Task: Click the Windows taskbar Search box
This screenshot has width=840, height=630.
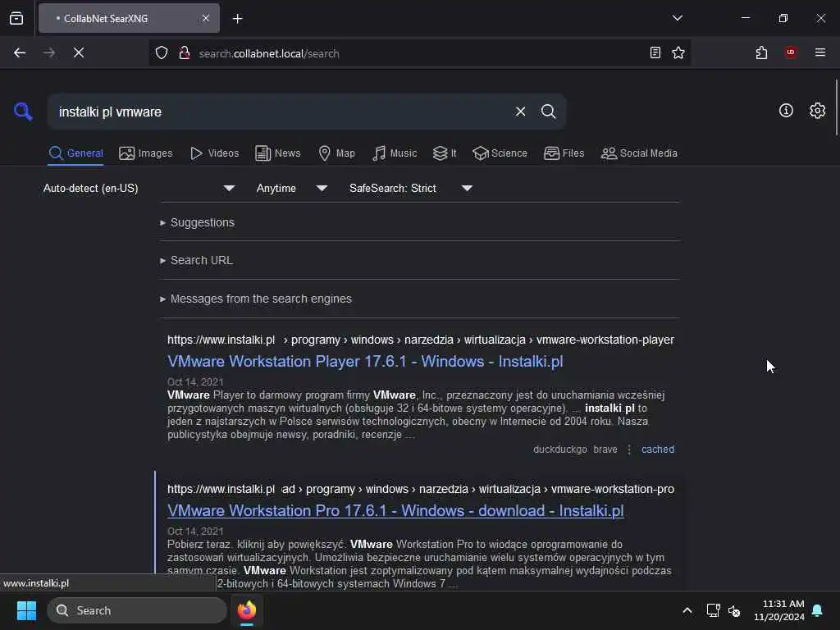Action: click(x=137, y=610)
